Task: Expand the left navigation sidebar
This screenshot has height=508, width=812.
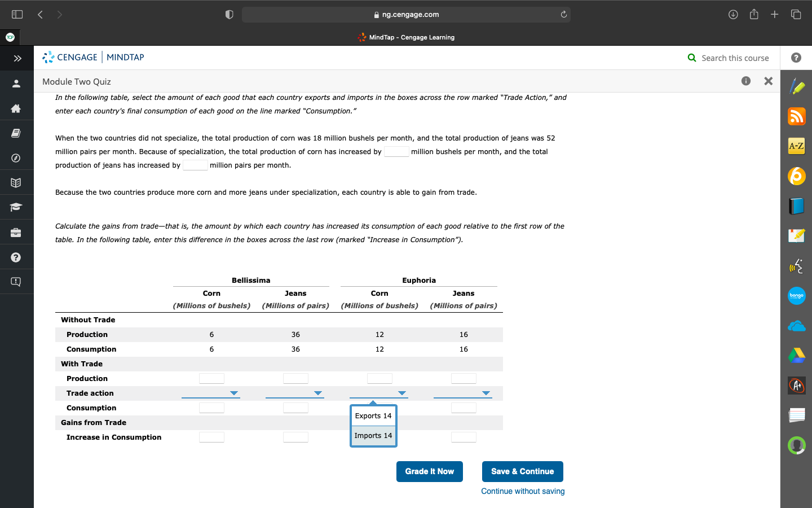Action: [x=17, y=58]
